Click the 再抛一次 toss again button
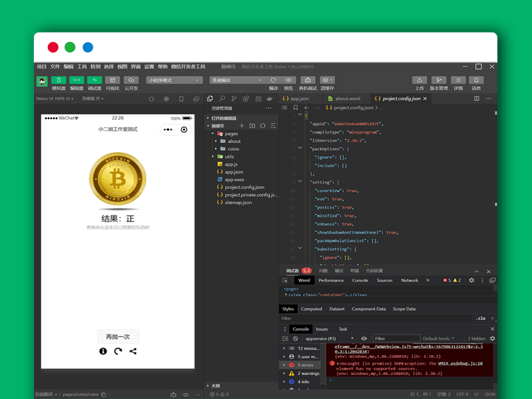The image size is (532, 399). pyautogui.click(x=118, y=336)
